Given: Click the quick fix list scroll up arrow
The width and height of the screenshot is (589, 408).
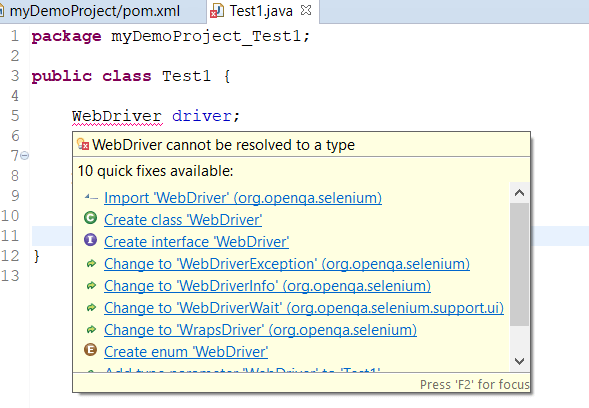Looking at the screenshot, I should [x=520, y=193].
